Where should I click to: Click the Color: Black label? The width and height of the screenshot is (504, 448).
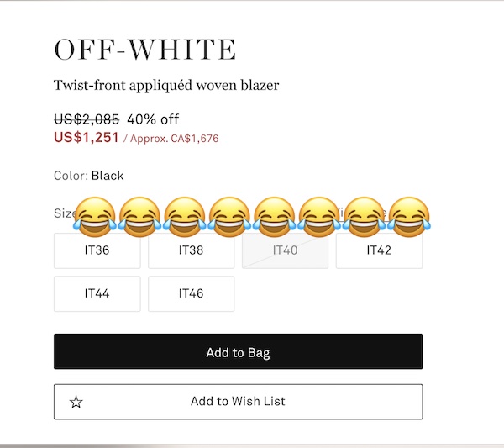[x=89, y=176]
